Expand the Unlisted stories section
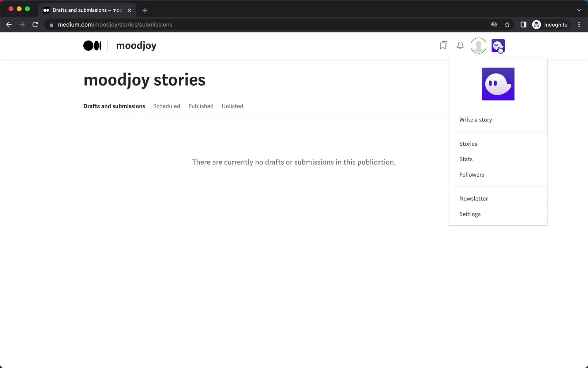Image resolution: width=588 pixels, height=368 pixels. (232, 106)
